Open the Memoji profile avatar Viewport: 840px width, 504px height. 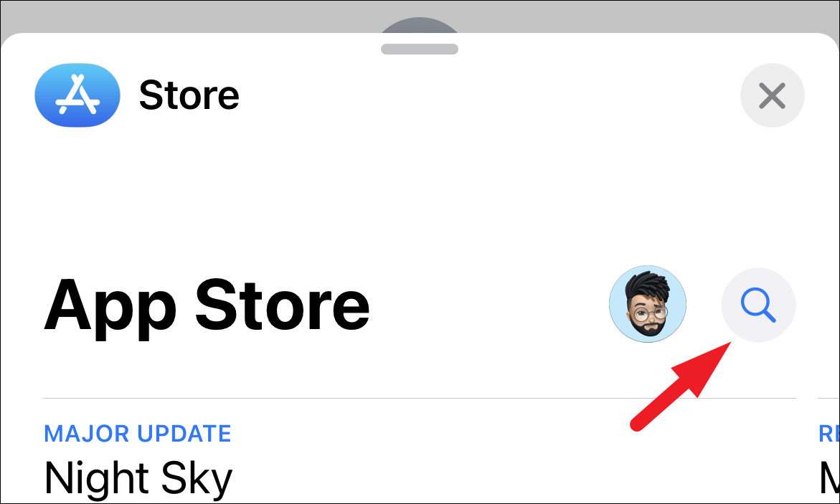pos(648,304)
